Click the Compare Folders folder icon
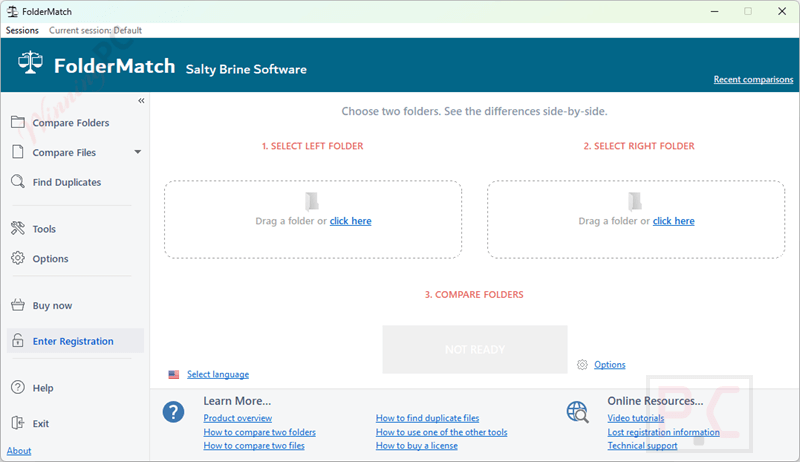Viewport: 800px width, 462px height. coord(18,122)
